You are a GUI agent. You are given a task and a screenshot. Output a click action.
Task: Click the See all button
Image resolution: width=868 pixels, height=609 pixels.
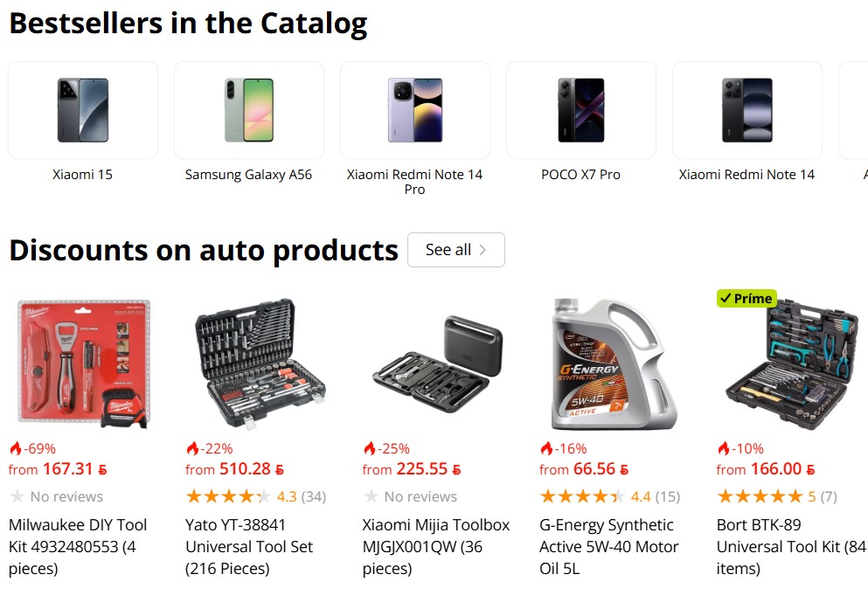point(456,250)
